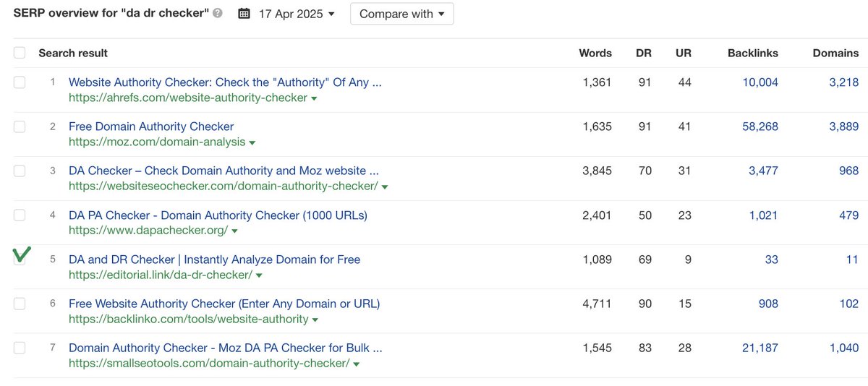Viewport: 868px width, 386px height.
Task: Click the calendar icon next to 17 Apr 2025
Action: tap(244, 14)
